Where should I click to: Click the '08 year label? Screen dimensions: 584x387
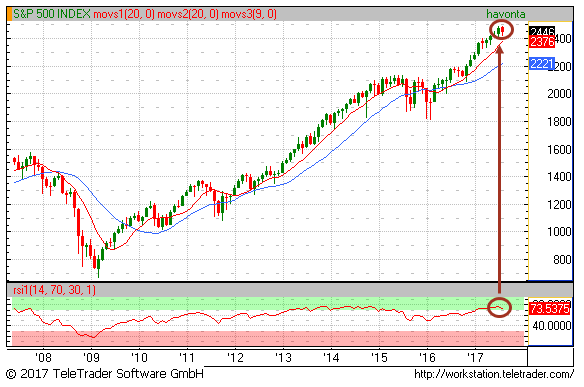click(43, 358)
